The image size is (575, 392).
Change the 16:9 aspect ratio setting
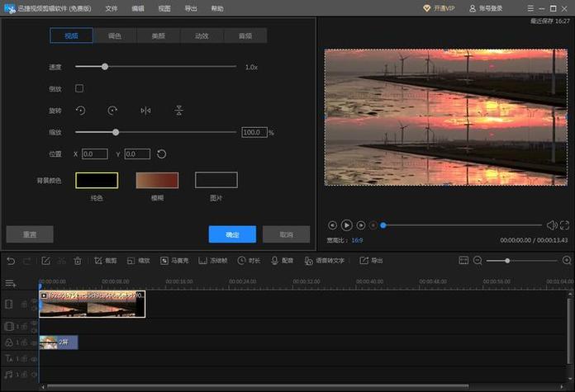point(357,240)
